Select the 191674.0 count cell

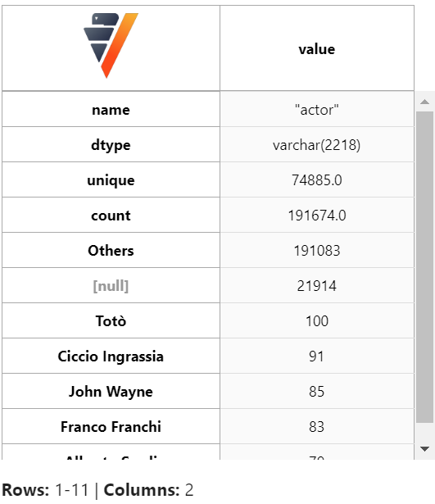(317, 215)
